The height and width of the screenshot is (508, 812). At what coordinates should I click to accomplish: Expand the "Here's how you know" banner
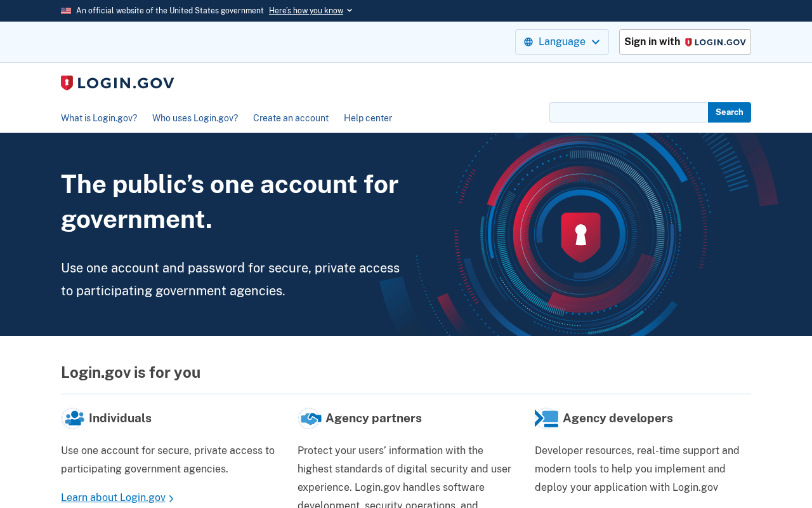311,11
